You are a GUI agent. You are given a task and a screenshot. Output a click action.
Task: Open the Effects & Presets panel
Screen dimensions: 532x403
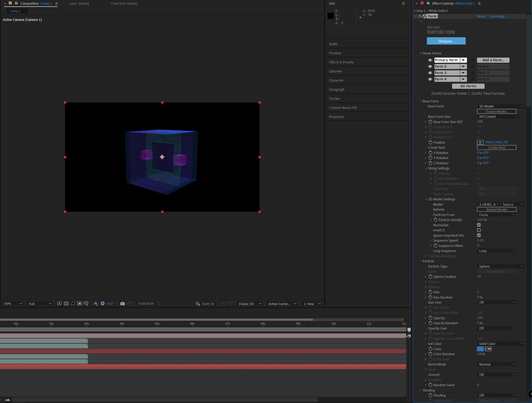pyautogui.click(x=341, y=62)
